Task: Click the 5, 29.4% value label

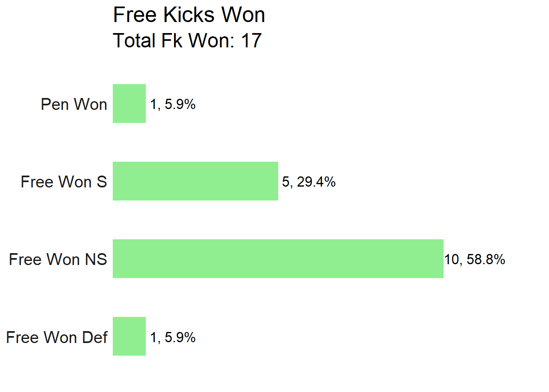Action: coord(309,182)
